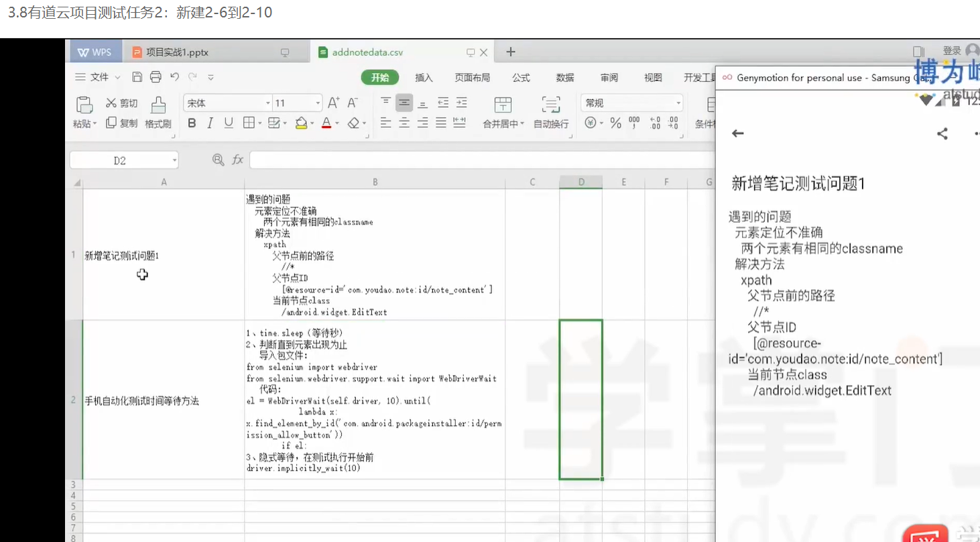980x542 pixels.
Task: Click the decrease decimal places icon
Action: tap(674, 123)
